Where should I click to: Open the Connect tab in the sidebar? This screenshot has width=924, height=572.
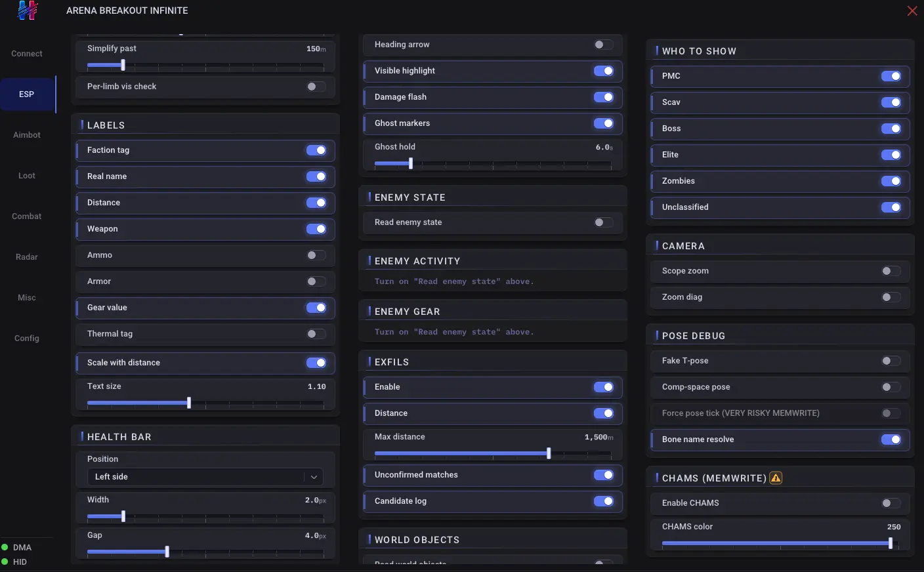27,54
